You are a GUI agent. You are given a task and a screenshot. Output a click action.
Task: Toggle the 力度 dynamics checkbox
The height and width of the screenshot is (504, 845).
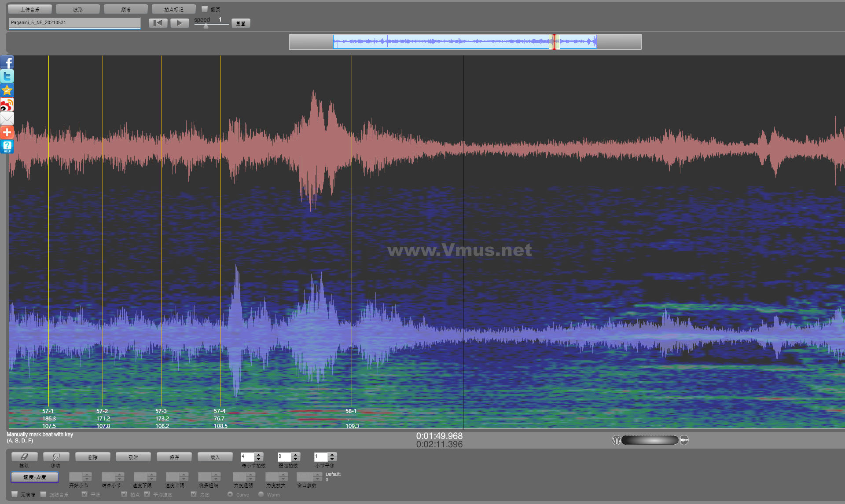pyautogui.click(x=194, y=494)
